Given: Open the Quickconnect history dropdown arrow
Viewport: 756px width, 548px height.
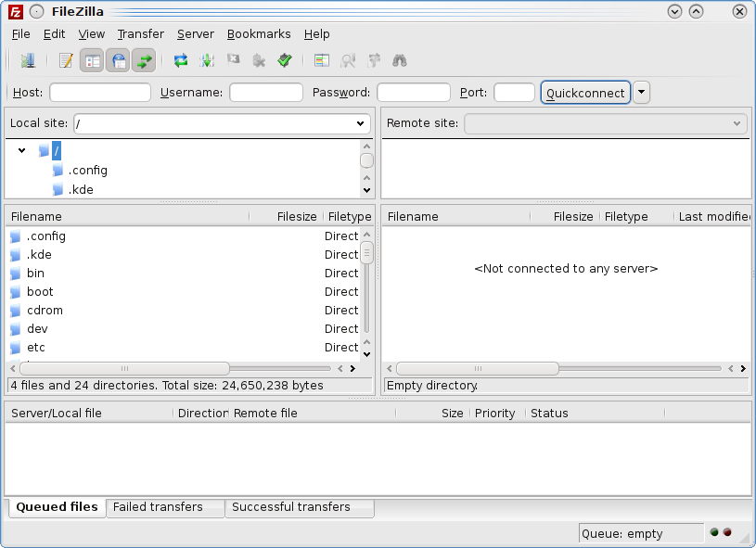Looking at the screenshot, I should [x=642, y=93].
